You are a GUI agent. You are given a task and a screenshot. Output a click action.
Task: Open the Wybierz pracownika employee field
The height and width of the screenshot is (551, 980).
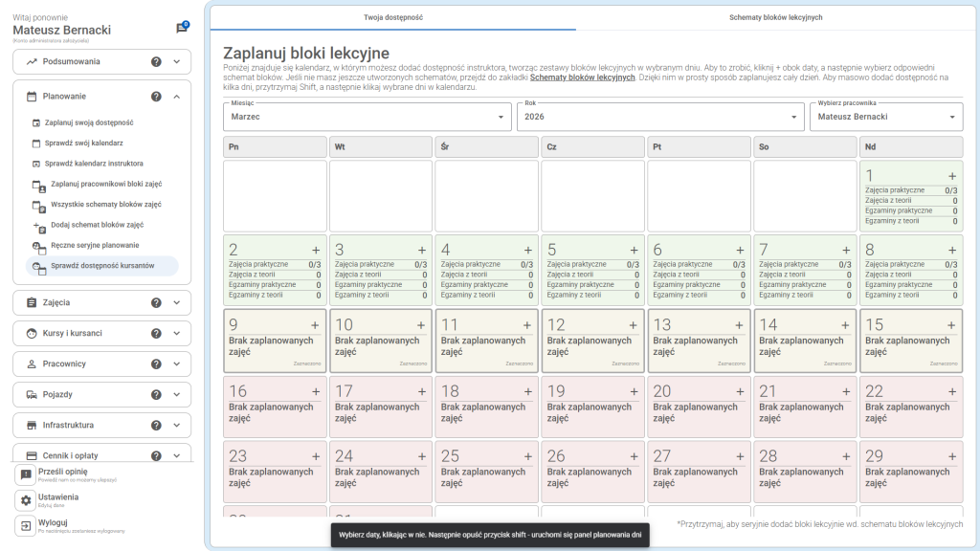point(885,117)
